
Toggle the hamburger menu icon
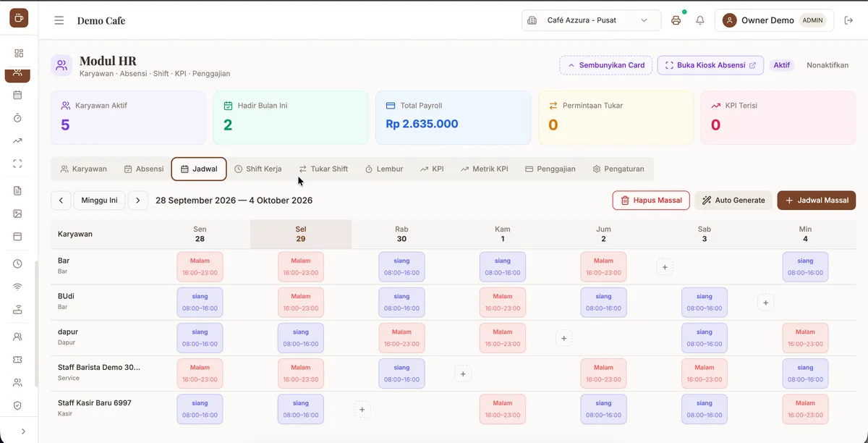coord(59,20)
